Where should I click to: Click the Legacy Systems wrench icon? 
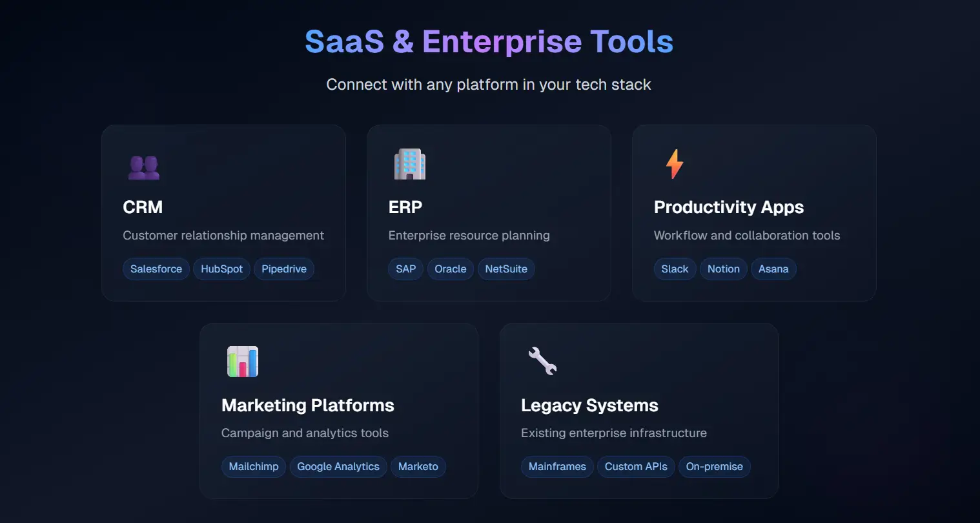point(542,362)
